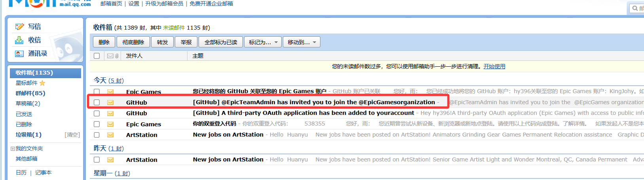Click envelope icon of GitHub OAuth application mail
This screenshot has height=180, width=644.
click(x=110, y=113)
